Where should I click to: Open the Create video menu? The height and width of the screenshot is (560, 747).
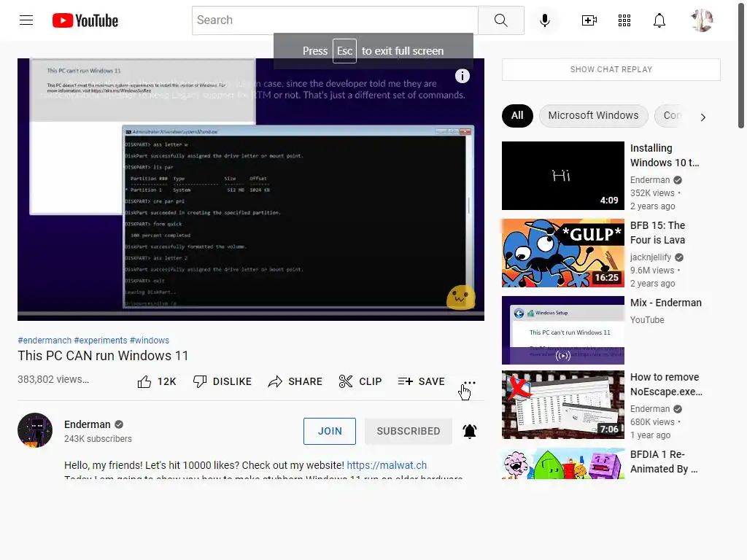[x=589, y=20]
